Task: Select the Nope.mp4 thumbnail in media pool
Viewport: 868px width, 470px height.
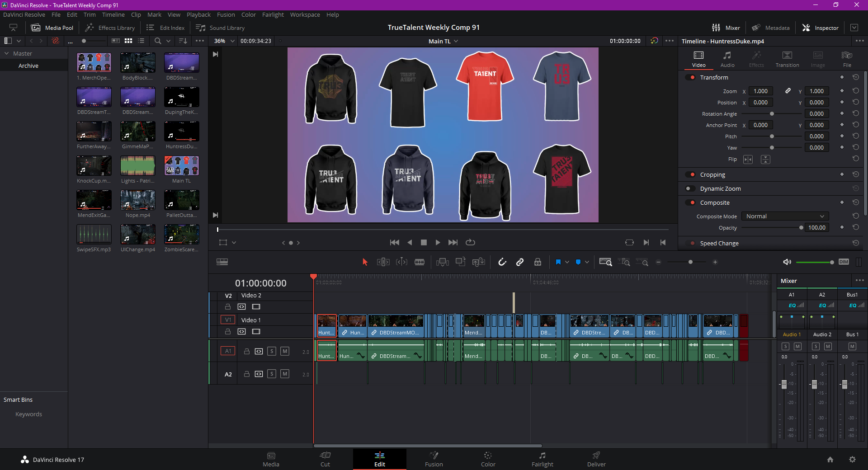Action: (138, 200)
